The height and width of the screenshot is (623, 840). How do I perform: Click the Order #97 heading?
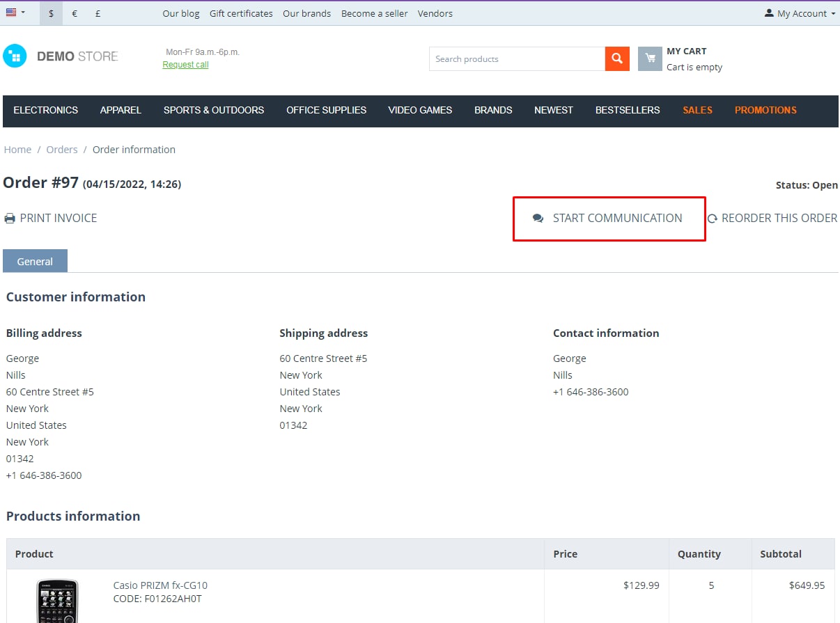40,183
